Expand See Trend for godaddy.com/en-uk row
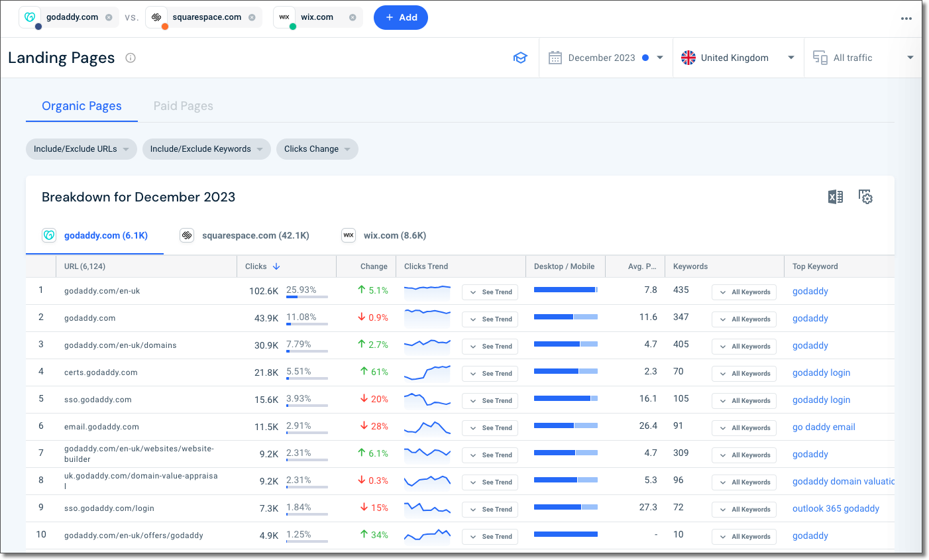Viewport: 929px width, 560px height. [x=490, y=292]
